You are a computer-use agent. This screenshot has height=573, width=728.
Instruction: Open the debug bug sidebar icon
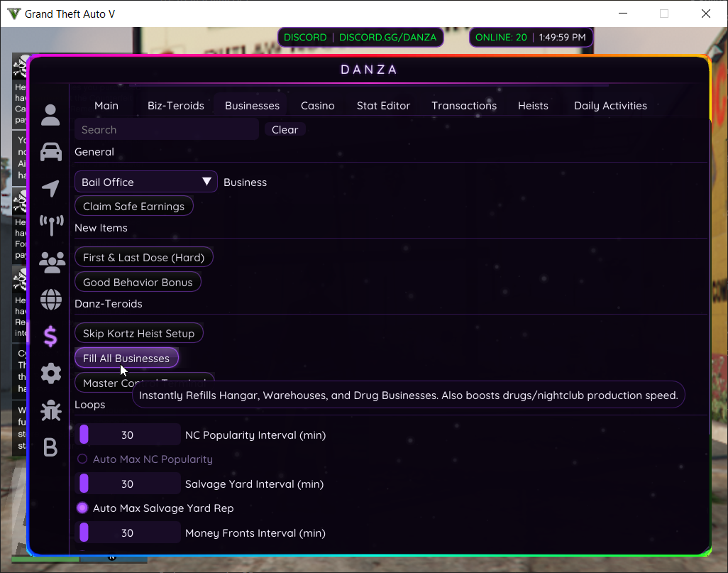click(x=50, y=410)
